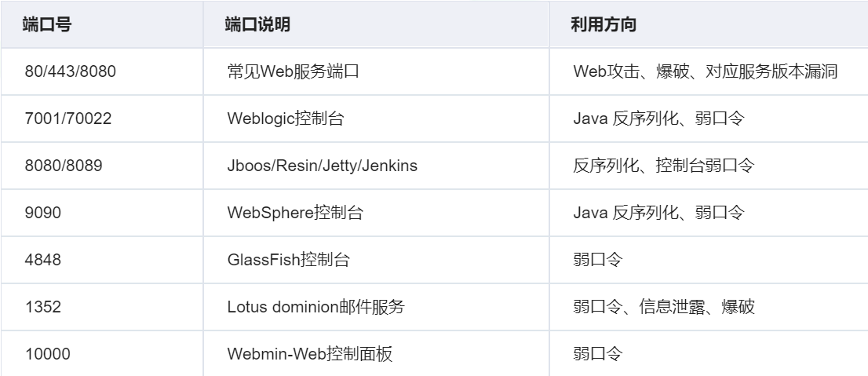868x376 pixels.
Task: Select the 4848 port cell
Action: 102,260
